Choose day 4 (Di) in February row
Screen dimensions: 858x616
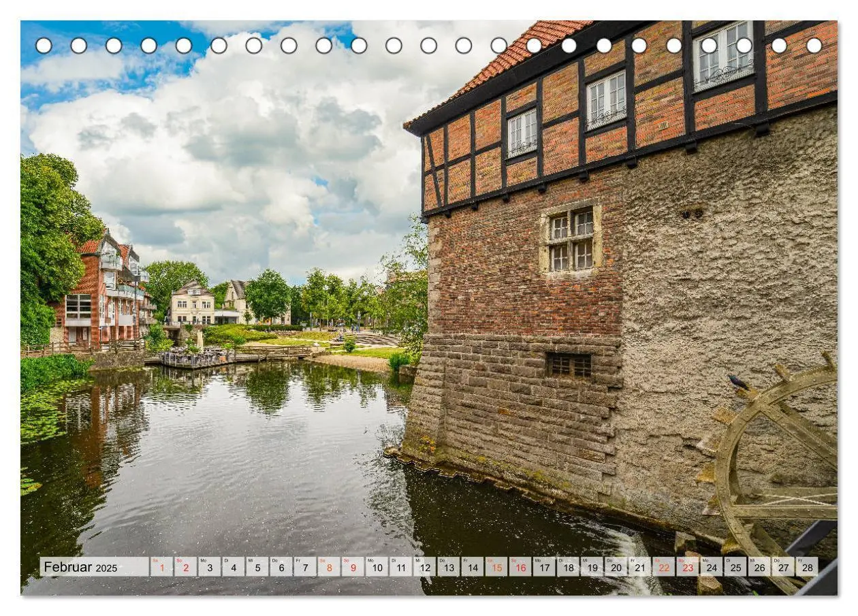[x=233, y=566]
